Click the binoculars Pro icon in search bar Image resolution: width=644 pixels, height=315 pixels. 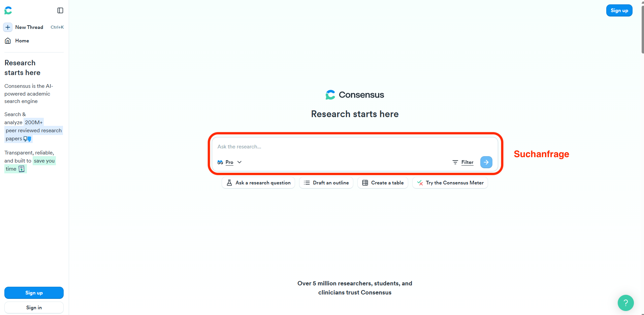(x=220, y=162)
